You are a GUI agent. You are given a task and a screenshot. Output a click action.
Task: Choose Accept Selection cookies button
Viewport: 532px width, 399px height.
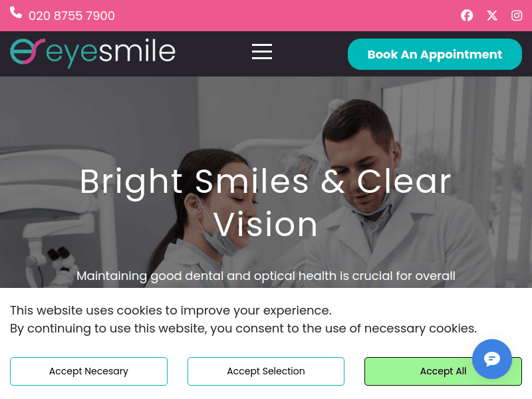(x=266, y=371)
